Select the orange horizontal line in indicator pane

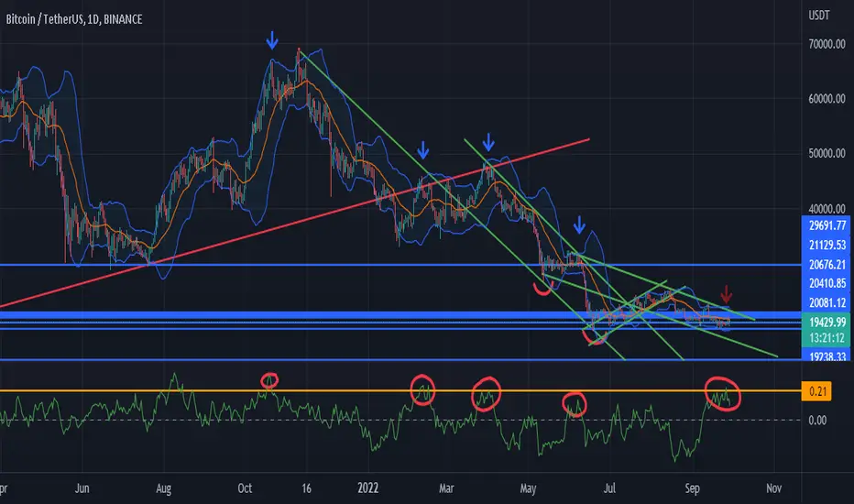click(400, 390)
